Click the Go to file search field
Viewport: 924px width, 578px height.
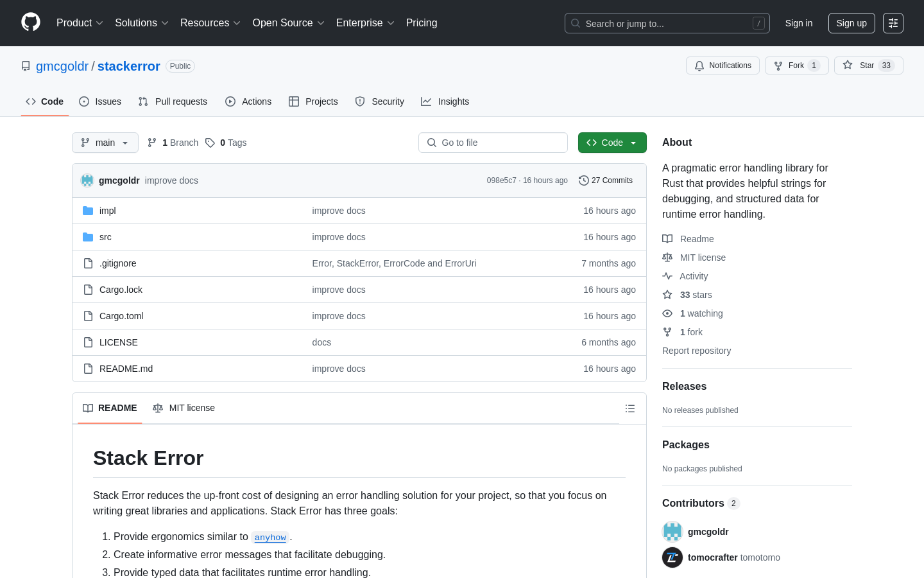tap(493, 143)
